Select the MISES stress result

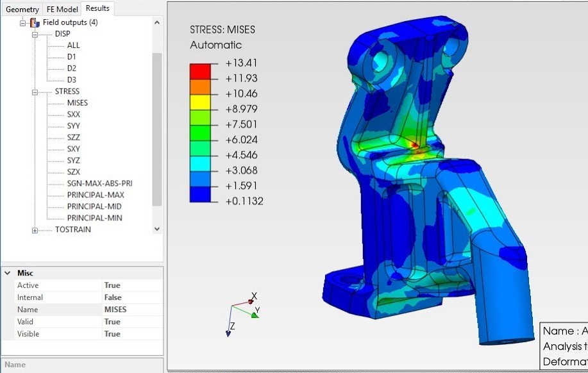tap(77, 103)
